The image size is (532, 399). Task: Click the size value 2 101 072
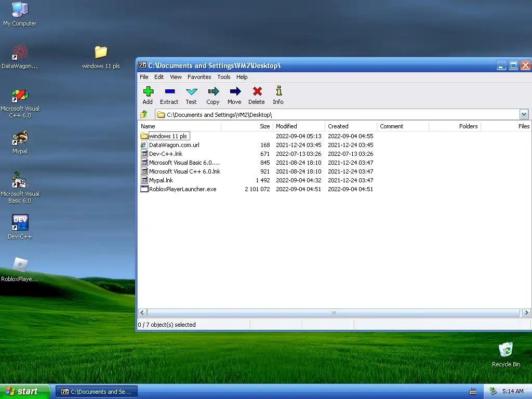click(x=257, y=189)
